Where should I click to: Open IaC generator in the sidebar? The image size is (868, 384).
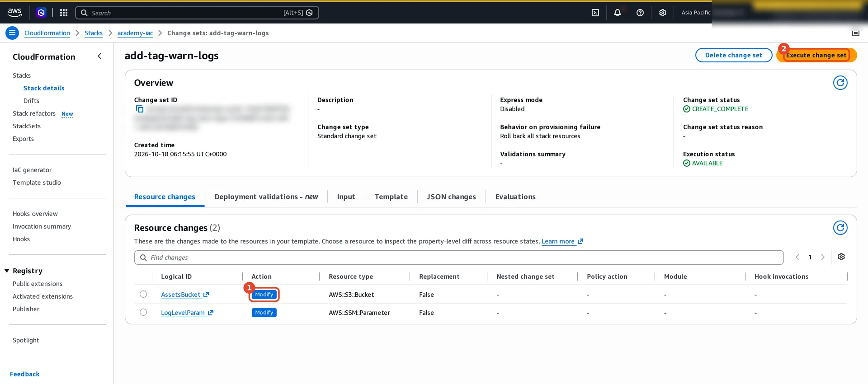coord(32,170)
